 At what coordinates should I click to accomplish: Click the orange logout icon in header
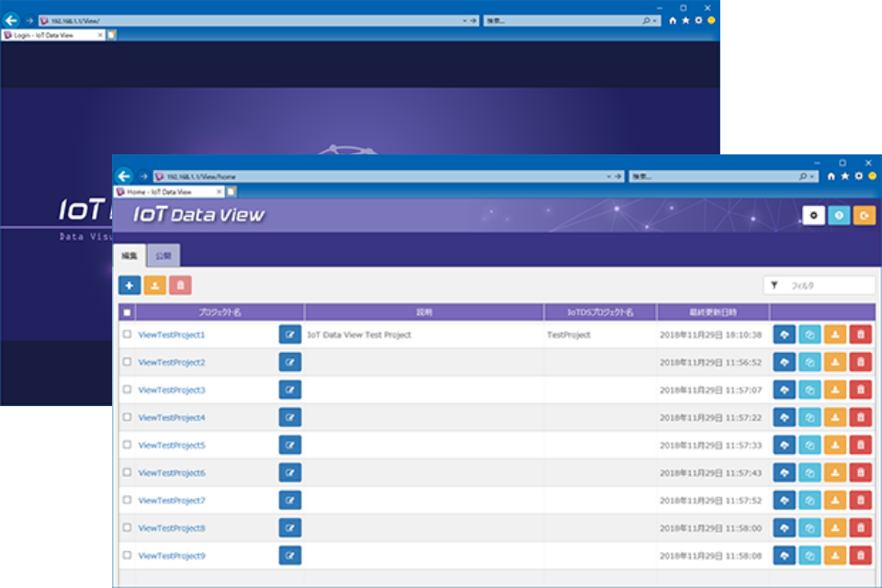point(864,215)
